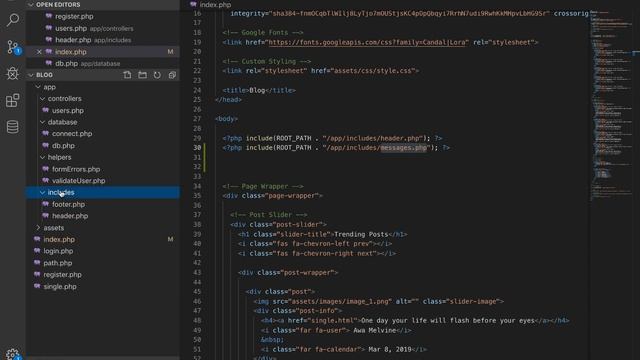Click the <body> tag on line 27
Viewport: 640px width, 360px height.
(x=227, y=119)
